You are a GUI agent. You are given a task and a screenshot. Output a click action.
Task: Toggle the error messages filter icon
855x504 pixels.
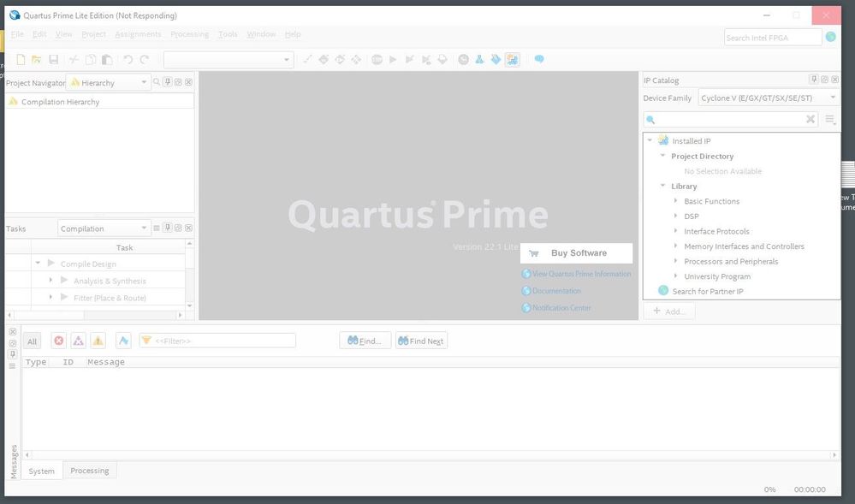click(x=59, y=341)
